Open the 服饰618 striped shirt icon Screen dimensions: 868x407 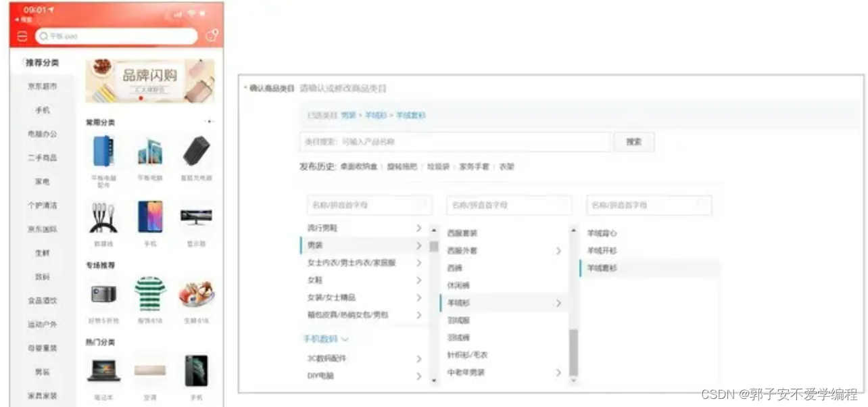[x=150, y=293]
